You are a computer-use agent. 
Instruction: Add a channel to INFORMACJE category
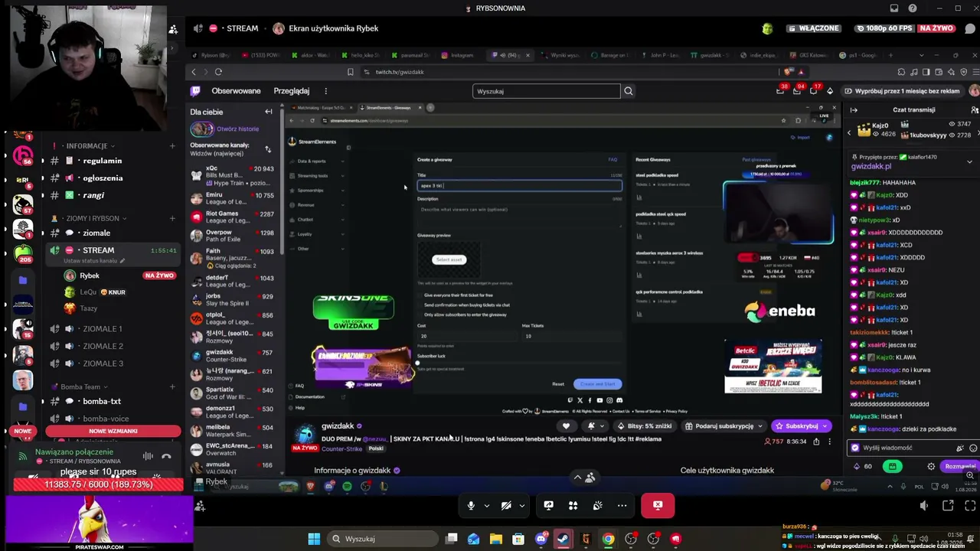point(172,145)
